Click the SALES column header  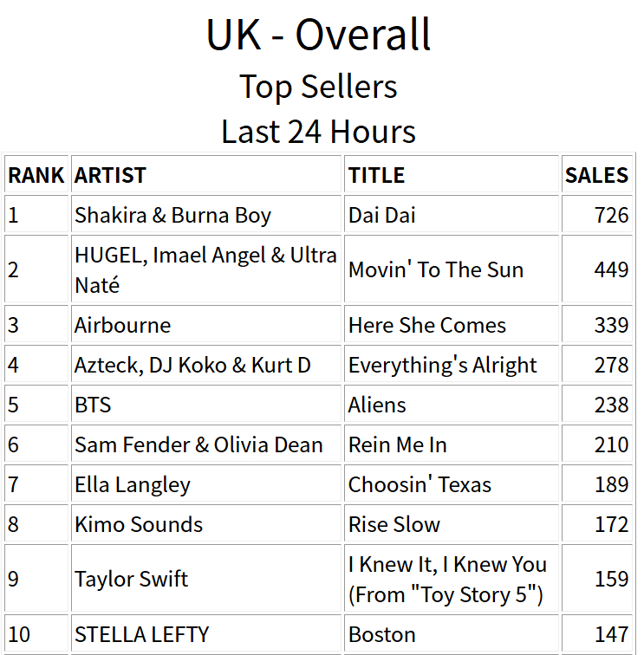(x=597, y=175)
